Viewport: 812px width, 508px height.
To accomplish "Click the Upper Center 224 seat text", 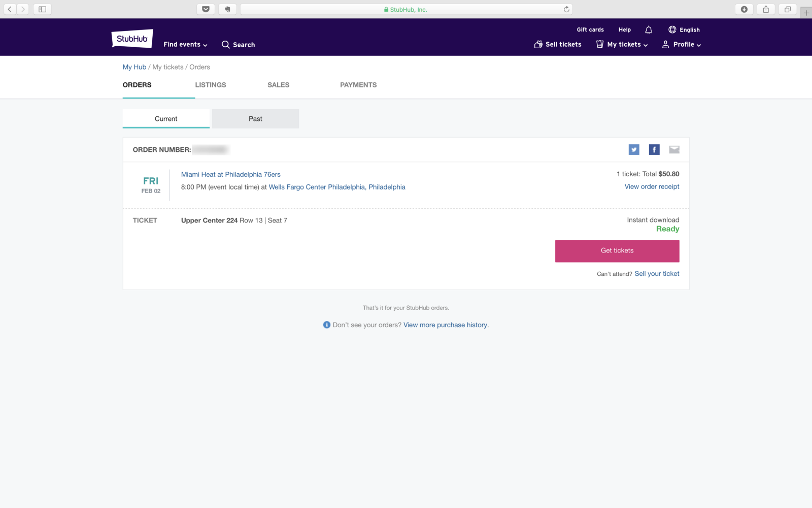I will (209, 220).
